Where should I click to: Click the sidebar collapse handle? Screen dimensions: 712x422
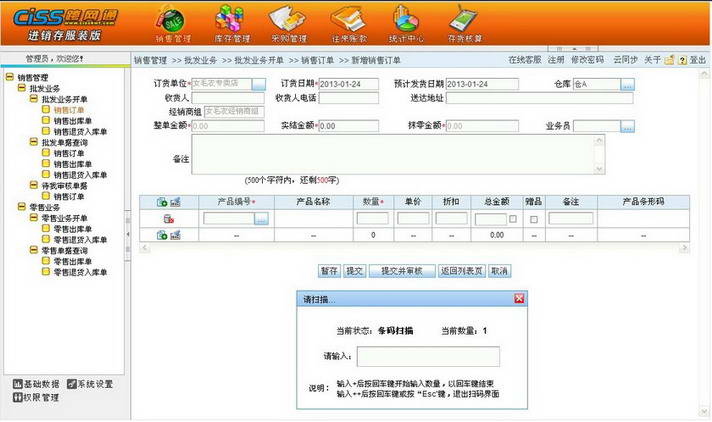pos(128,235)
